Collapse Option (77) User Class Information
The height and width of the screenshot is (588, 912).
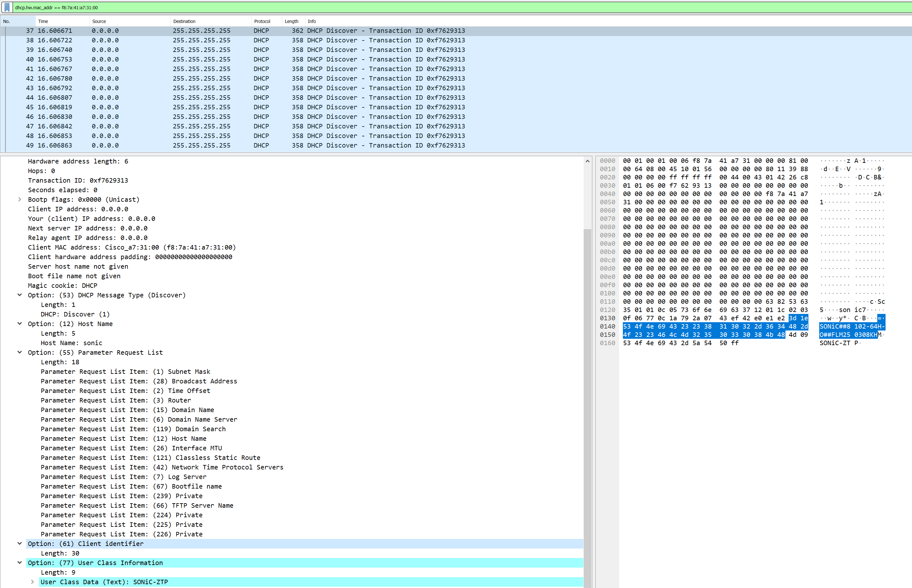tap(19, 563)
